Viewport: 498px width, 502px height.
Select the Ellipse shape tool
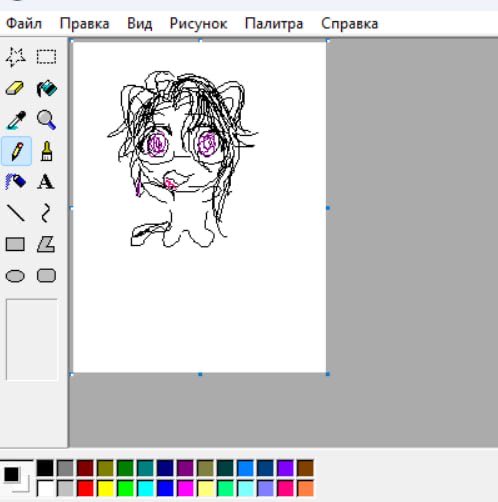(15, 276)
